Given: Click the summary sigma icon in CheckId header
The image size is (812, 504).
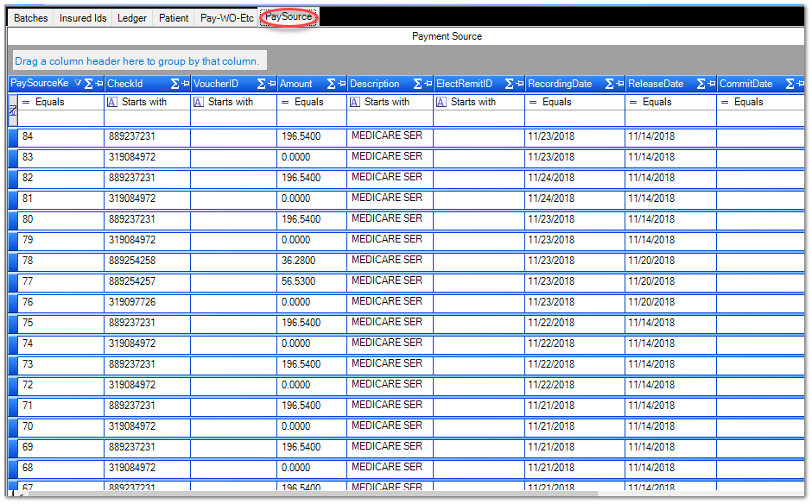Looking at the screenshot, I should click(x=175, y=84).
